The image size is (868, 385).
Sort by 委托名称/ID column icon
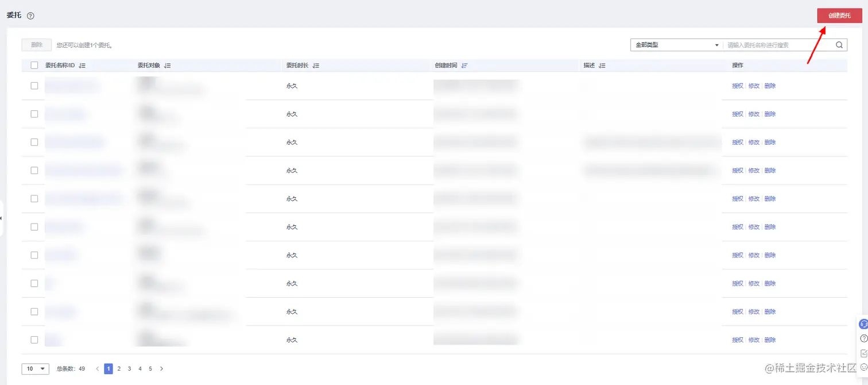pyautogui.click(x=82, y=66)
